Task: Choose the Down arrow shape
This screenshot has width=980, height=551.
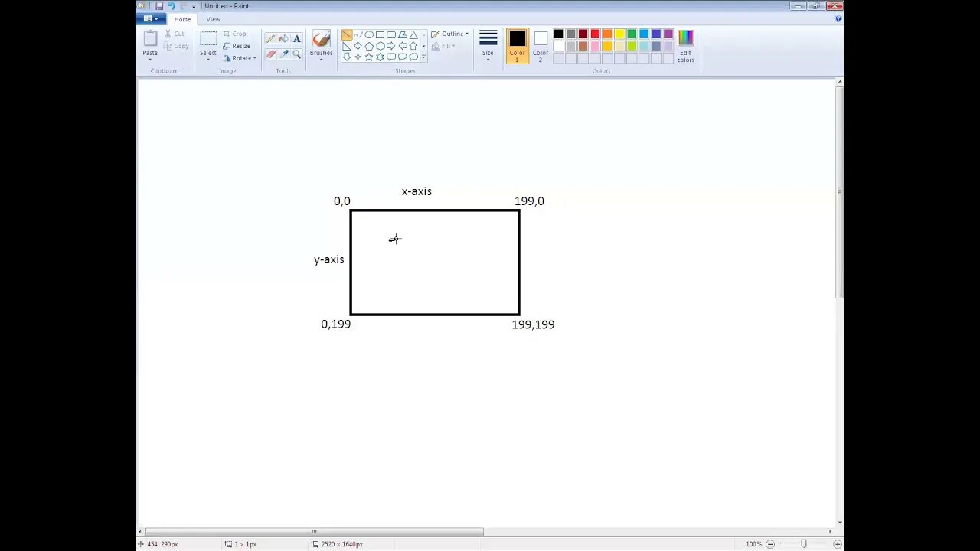Action: [x=347, y=57]
